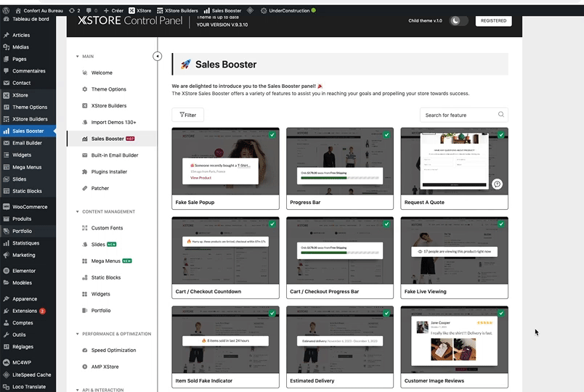Image resolution: width=584 pixels, height=392 pixels.
Task: Click the diamond icon in admin bar
Action: point(251,10)
